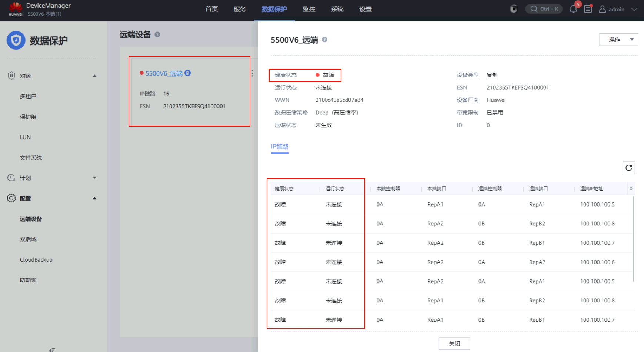Select 双活域 in the sidebar

click(28, 239)
